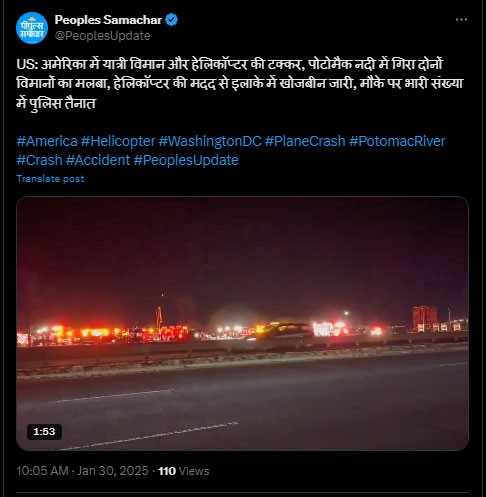The height and width of the screenshot is (497, 486).
Task: Play the embedded crash scene video
Action: coord(242,323)
